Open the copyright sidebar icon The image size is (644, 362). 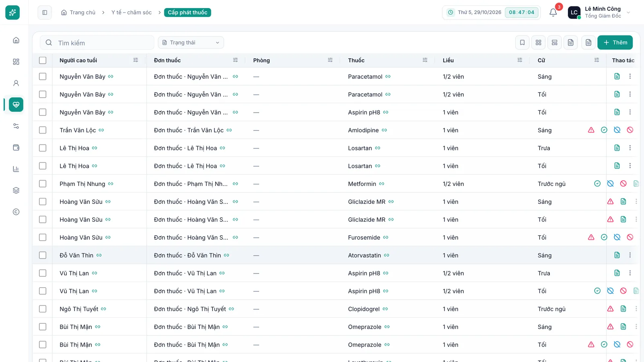click(x=16, y=212)
